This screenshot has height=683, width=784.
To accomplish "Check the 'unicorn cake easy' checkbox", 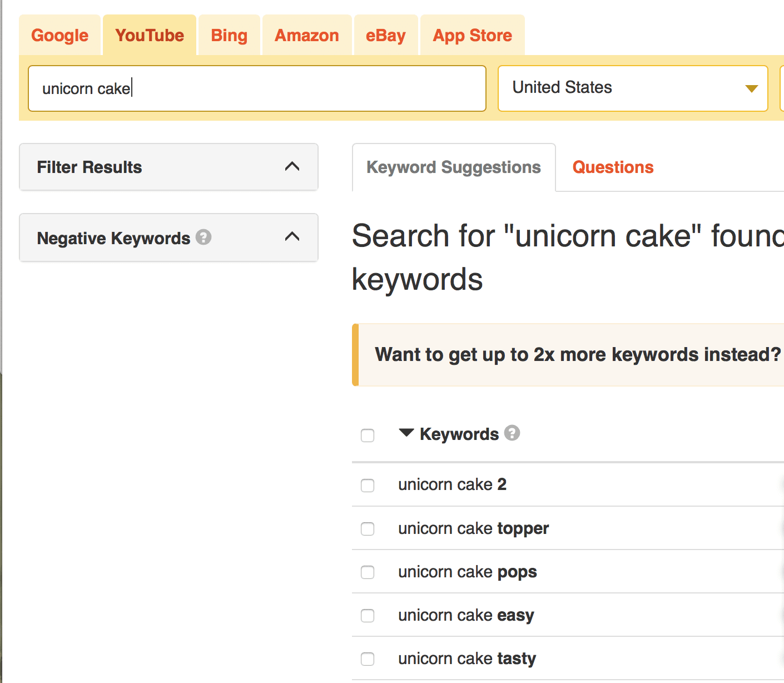I will tap(368, 615).
